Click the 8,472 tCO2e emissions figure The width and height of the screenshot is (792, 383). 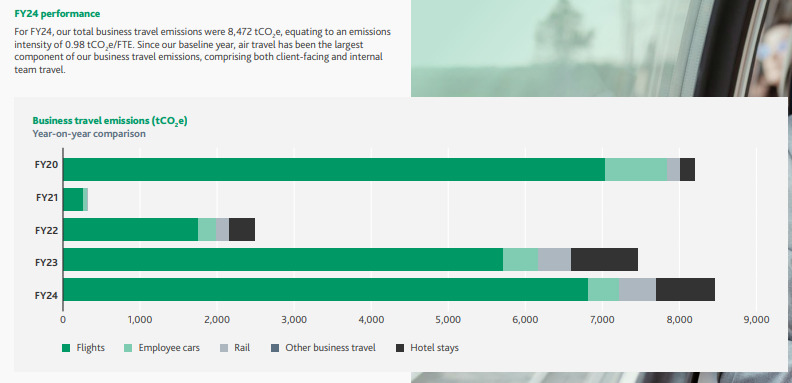(257, 32)
